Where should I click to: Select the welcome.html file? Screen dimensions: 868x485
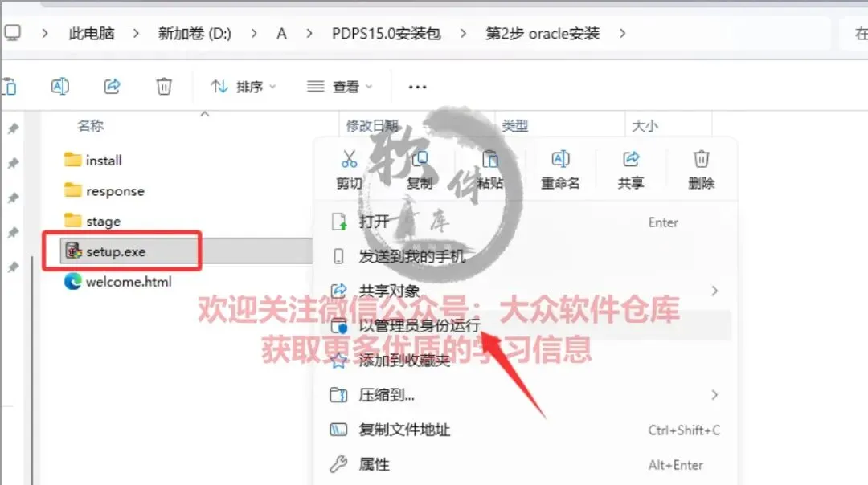(118, 282)
